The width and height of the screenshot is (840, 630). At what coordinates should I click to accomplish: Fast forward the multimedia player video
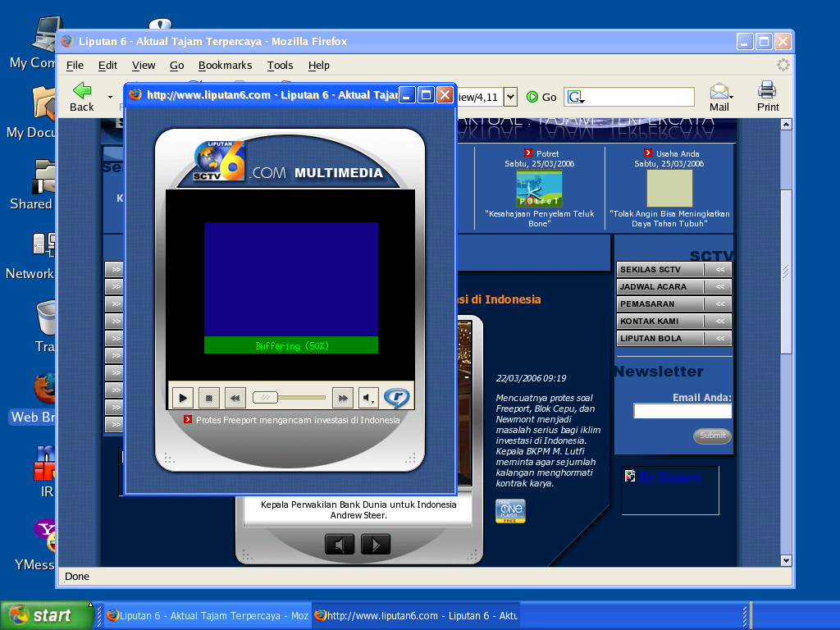point(343,398)
